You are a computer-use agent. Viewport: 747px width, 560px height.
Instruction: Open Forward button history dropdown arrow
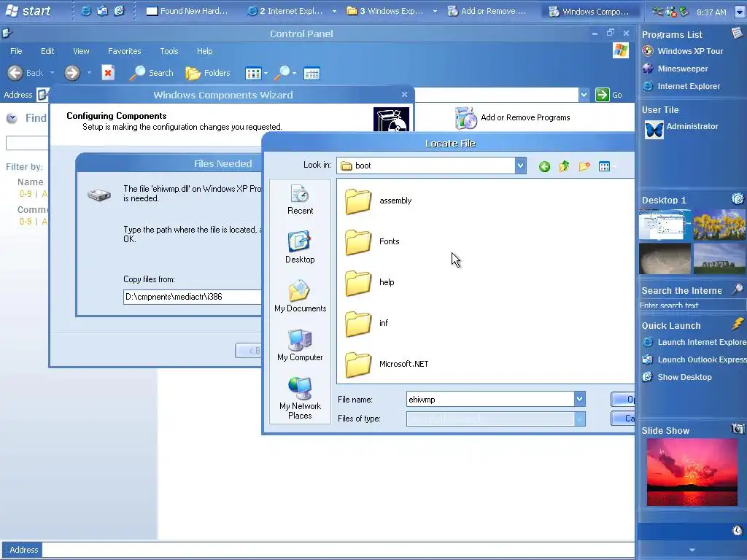coord(89,73)
